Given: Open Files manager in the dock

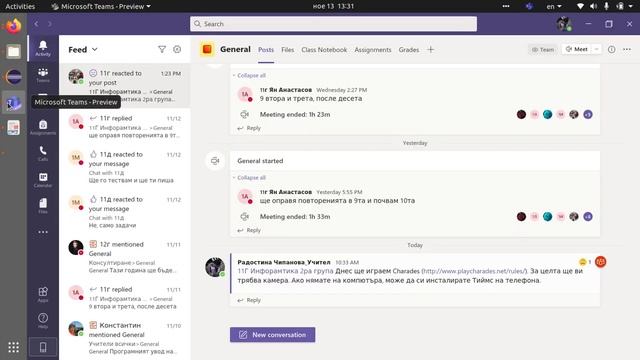Looking at the screenshot, I should 13,51.
